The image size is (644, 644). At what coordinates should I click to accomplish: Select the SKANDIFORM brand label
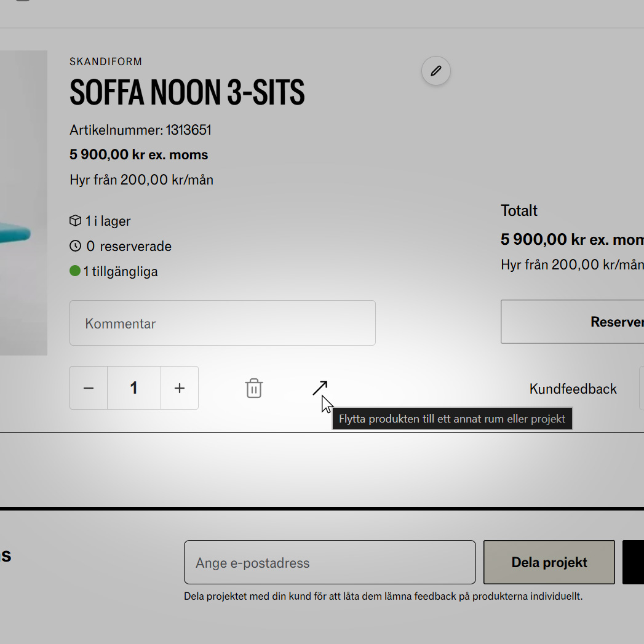click(106, 62)
